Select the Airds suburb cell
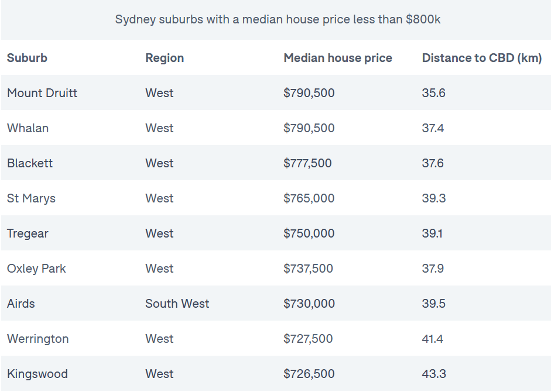Image resolution: width=551 pixels, height=392 pixels. (x=21, y=304)
